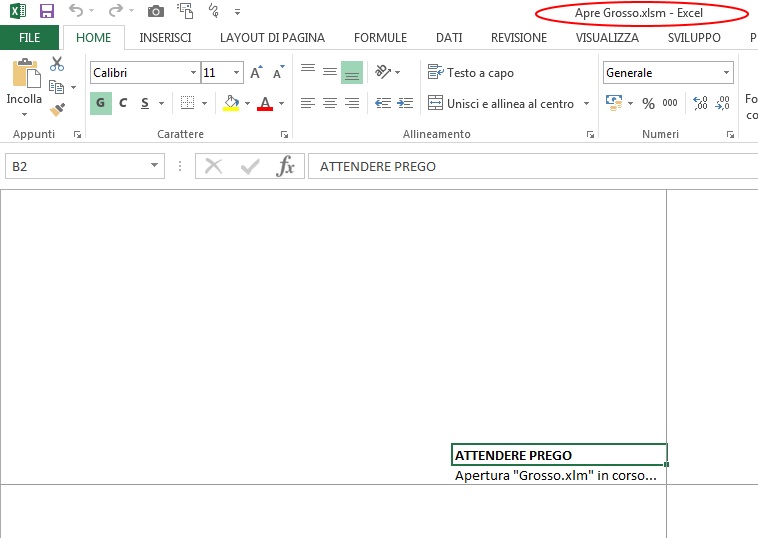Screen dimensions: 758x538
Task: Switch to the REVISIONE tab
Action: click(x=519, y=38)
